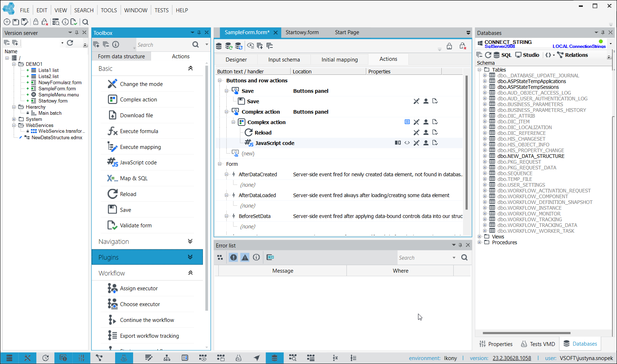Expand the Navigation toolbox section

pyautogui.click(x=190, y=241)
